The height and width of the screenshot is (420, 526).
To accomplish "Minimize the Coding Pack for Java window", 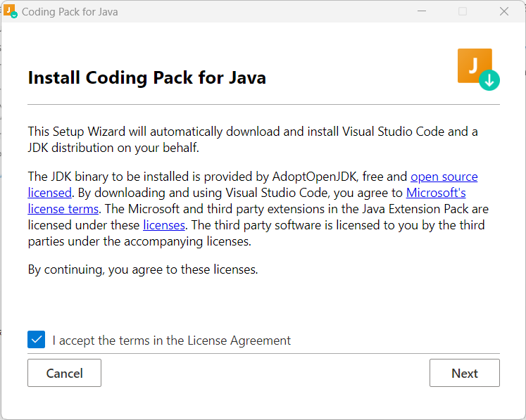I will click(422, 11).
